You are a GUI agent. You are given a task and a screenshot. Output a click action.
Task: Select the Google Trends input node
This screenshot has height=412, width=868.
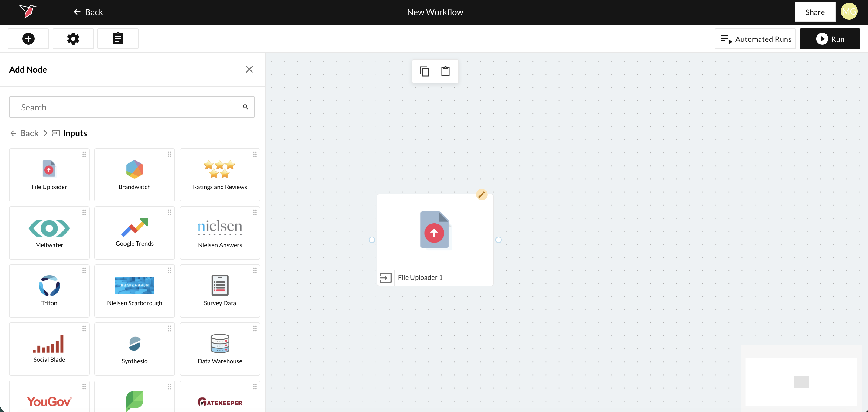pos(134,233)
